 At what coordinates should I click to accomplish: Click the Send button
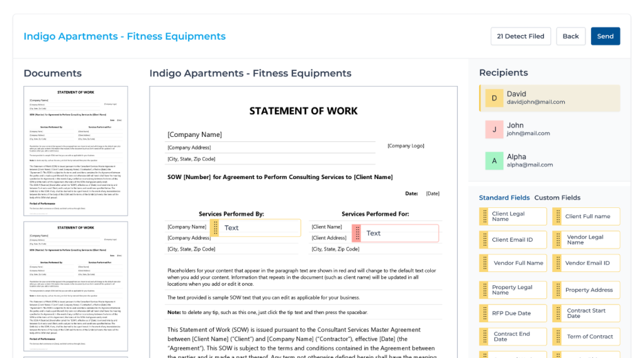[606, 36]
